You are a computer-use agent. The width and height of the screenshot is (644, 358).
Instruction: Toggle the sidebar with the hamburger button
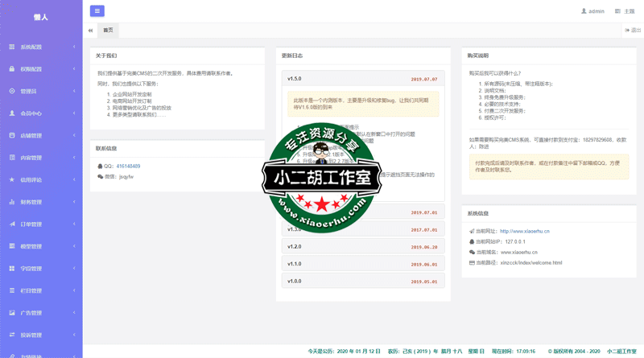coord(97,11)
